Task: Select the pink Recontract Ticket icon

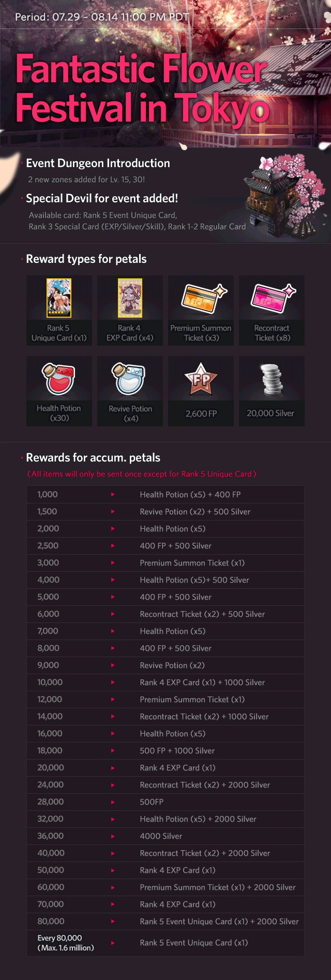Action: 272,298
